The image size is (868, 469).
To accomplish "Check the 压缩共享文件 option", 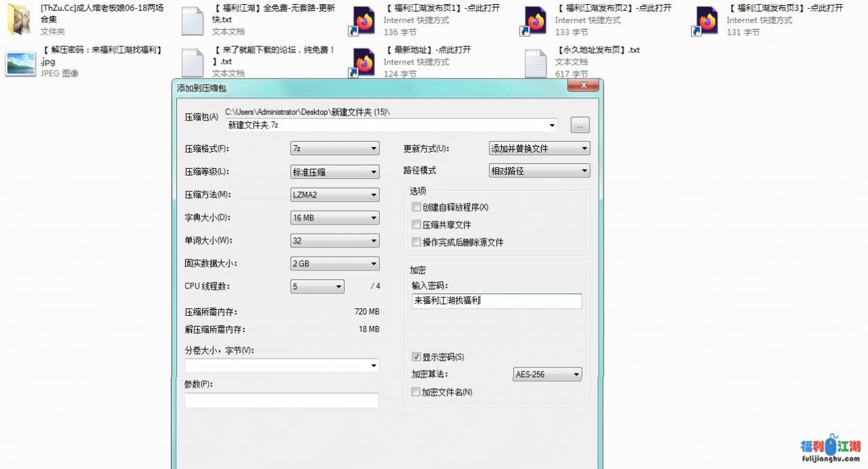I will click(x=416, y=225).
